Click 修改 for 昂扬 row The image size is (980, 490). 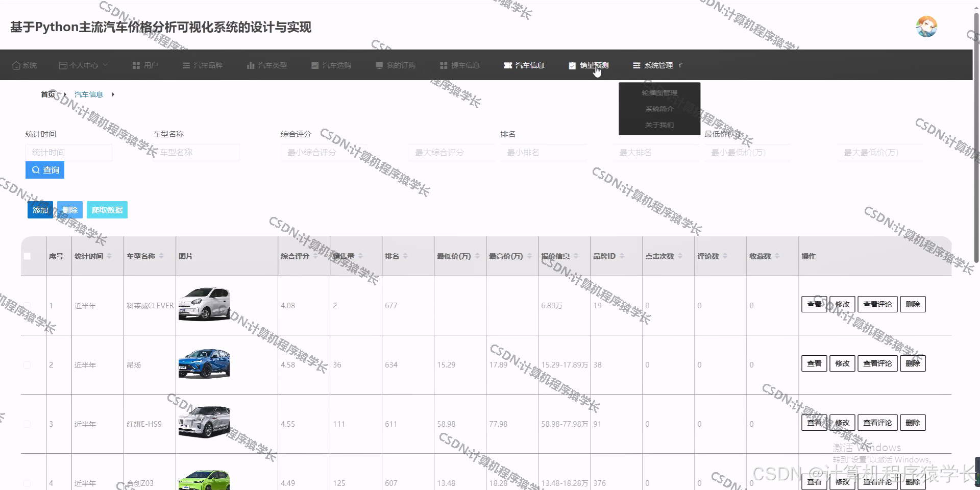[x=842, y=363]
